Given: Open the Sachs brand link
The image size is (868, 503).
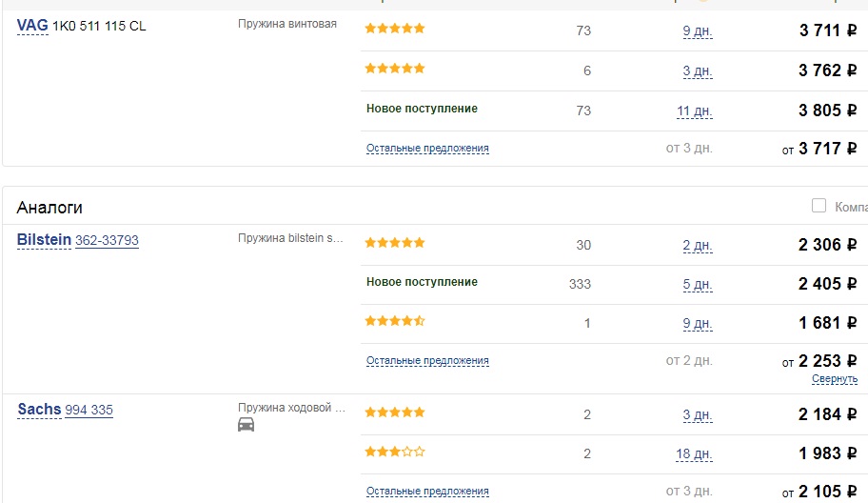Looking at the screenshot, I should (x=39, y=410).
